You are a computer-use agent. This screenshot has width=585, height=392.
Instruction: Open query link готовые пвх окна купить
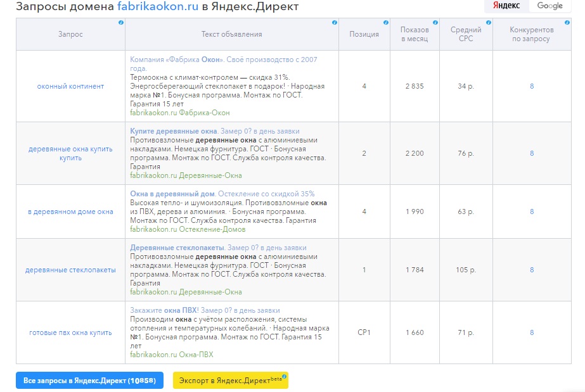(x=70, y=332)
